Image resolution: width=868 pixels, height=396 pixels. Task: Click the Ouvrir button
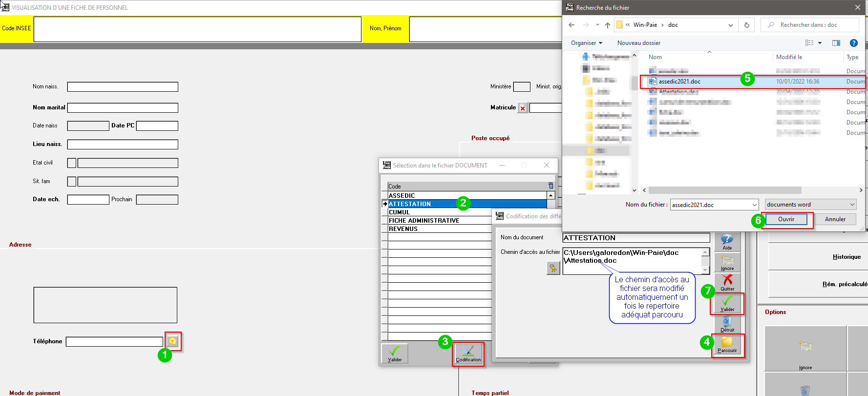[x=786, y=219]
